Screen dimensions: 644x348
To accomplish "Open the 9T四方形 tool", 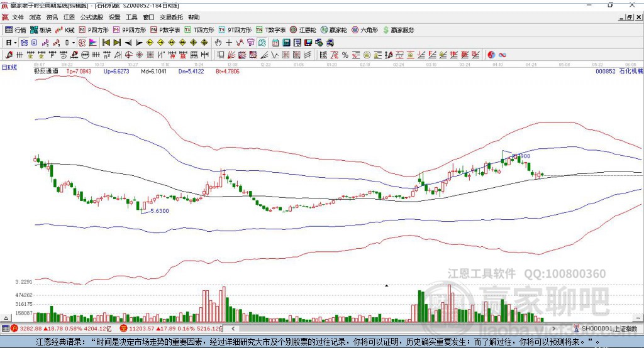I will click(x=235, y=30).
